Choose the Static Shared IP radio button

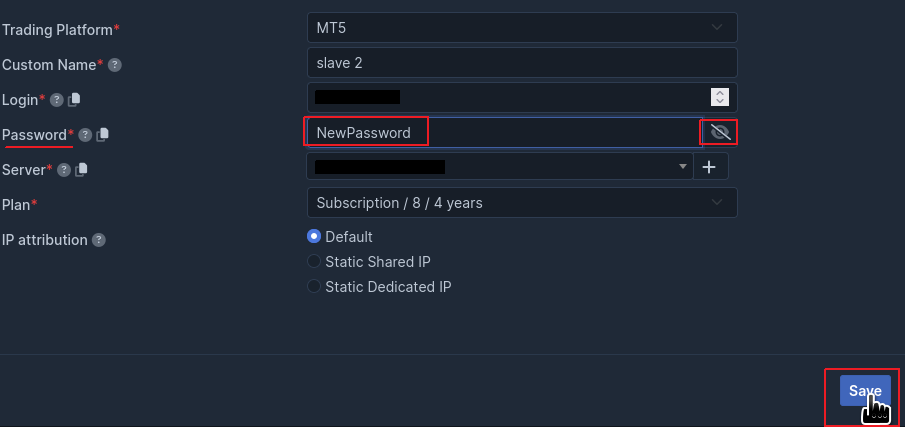(315, 262)
